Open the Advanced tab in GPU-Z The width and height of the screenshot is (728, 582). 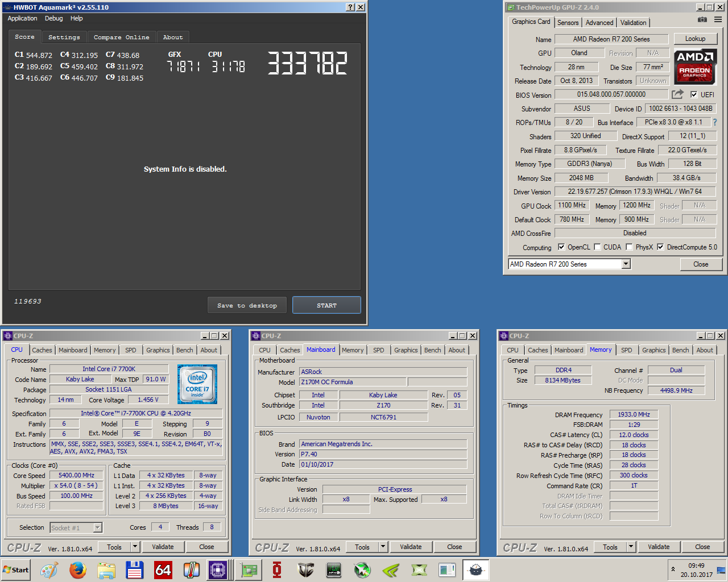coord(599,22)
